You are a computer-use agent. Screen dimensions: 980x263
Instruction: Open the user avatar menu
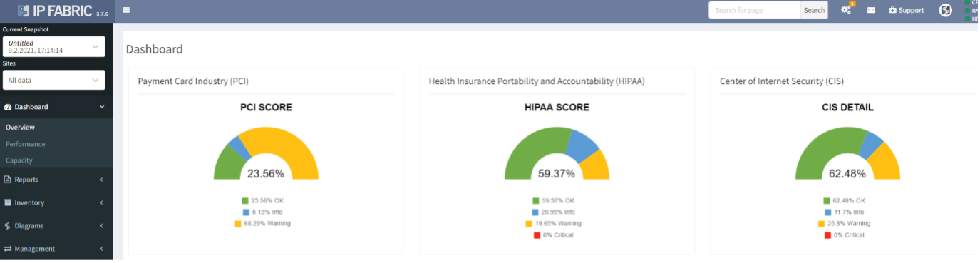945,10
